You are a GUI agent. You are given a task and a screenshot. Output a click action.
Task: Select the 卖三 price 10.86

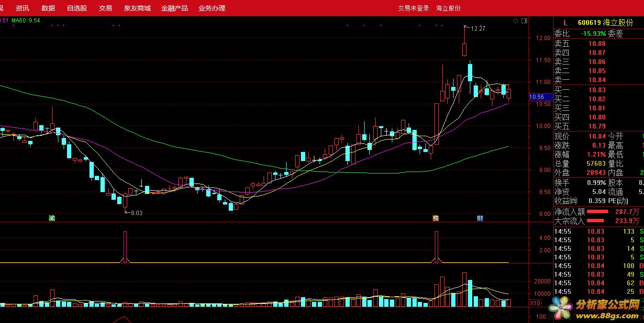point(597,62)
